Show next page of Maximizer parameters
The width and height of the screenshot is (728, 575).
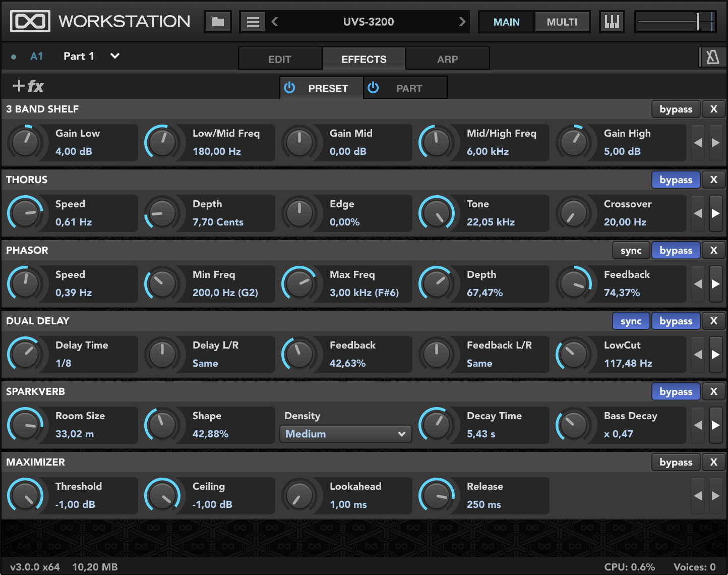(715, 496)
